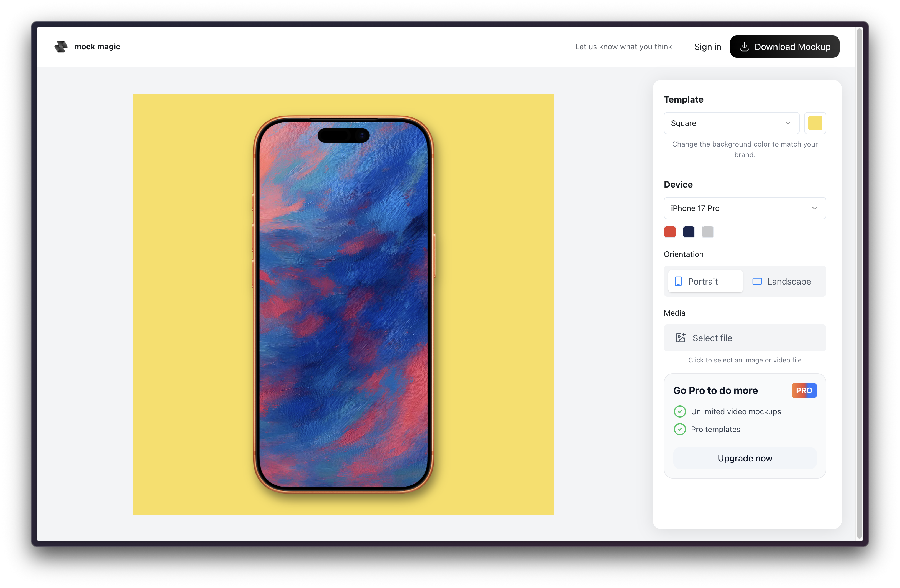
Task: Click Upgrade now
Action: [745, 458]
